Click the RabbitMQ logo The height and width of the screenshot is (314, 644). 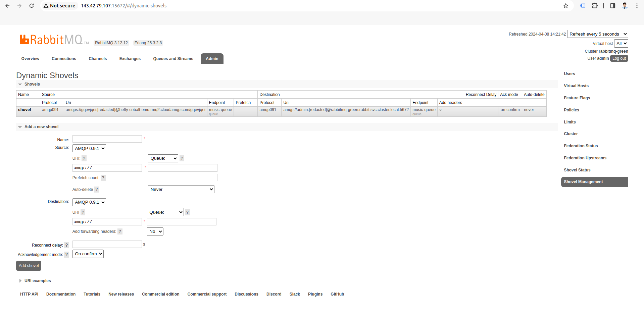(51, 40)
